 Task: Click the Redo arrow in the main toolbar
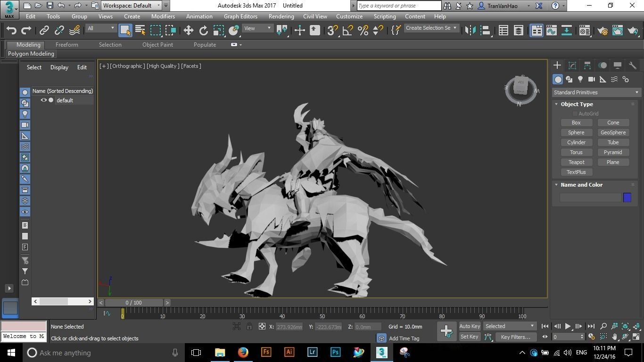pyautogui.click(x=26, y=30)
